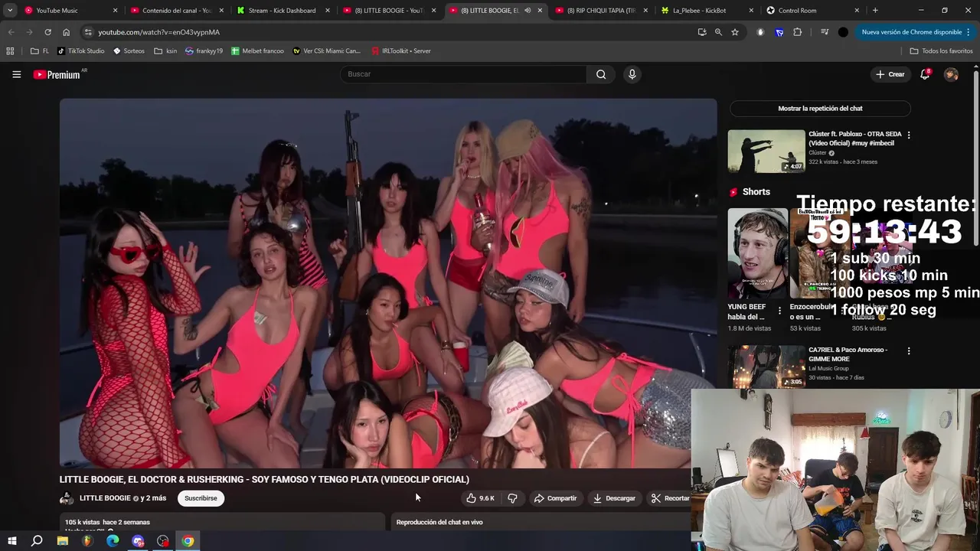Dislike the video
The image size is (980, 551).
pos(512,498)
